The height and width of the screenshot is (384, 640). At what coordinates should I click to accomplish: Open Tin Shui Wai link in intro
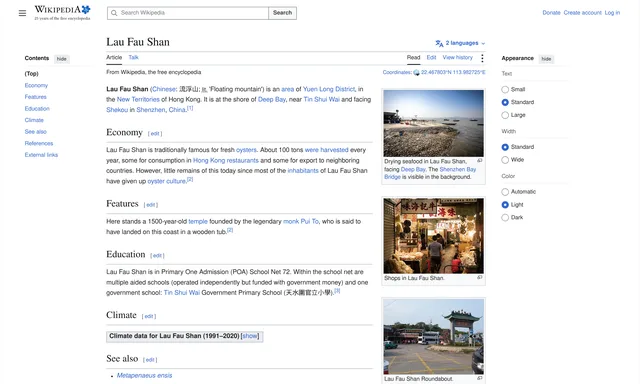pyautogui.click(x=321, y=100)
